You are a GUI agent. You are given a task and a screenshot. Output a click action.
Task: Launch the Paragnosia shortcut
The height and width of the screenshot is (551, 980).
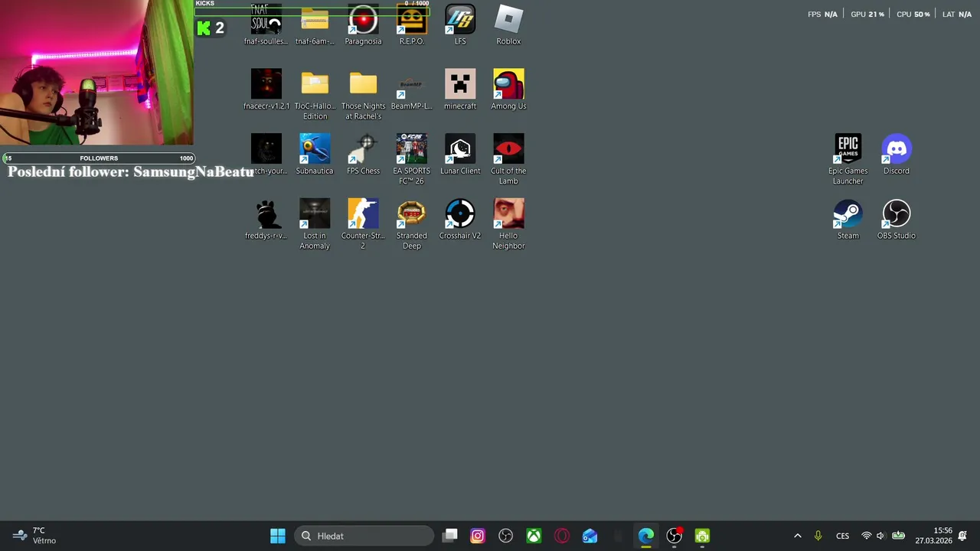363,24
